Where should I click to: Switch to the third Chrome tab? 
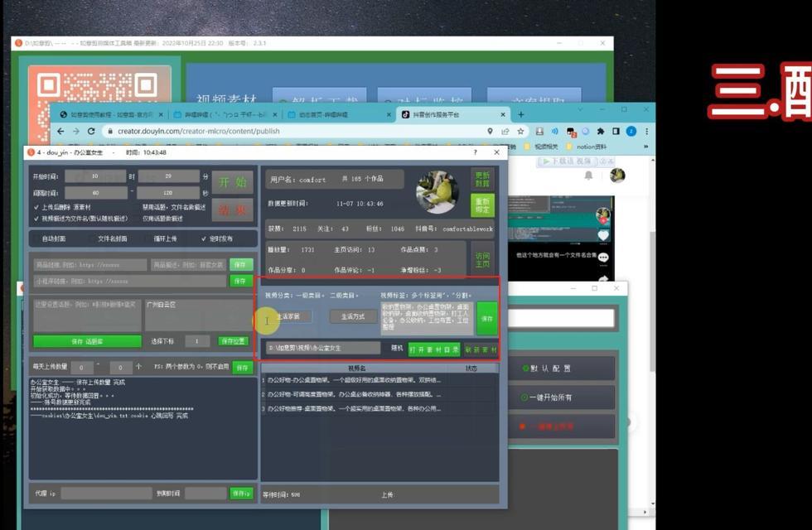pos(338,114)
